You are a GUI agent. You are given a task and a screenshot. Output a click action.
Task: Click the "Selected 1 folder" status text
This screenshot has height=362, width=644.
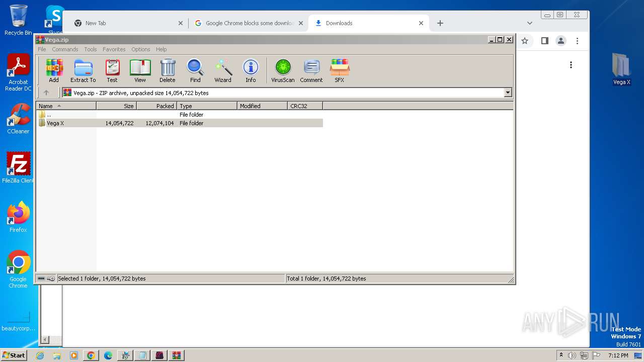[102, 279]
